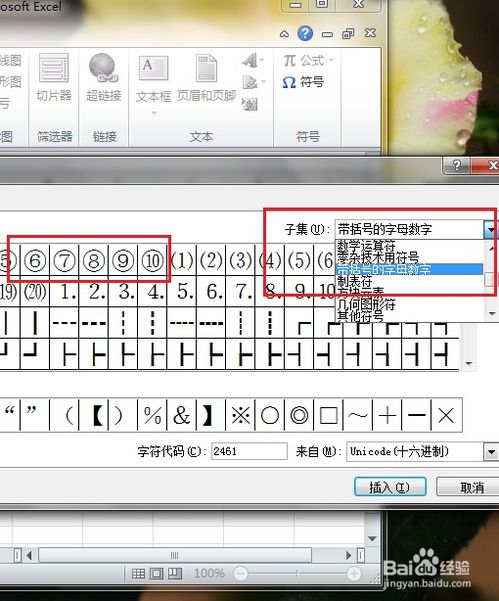Open the equation (公式) tool
This screenshot has height=601, width=499.
click(x=309, y=61)
